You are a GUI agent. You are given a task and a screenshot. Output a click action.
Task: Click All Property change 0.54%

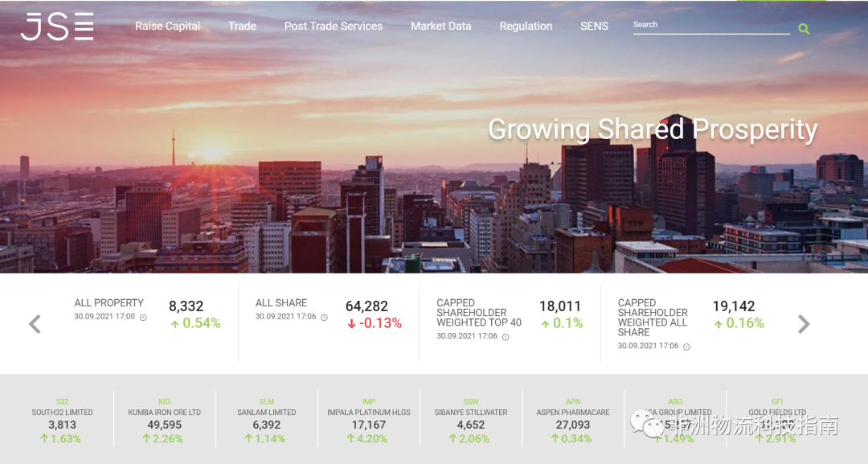195,323
